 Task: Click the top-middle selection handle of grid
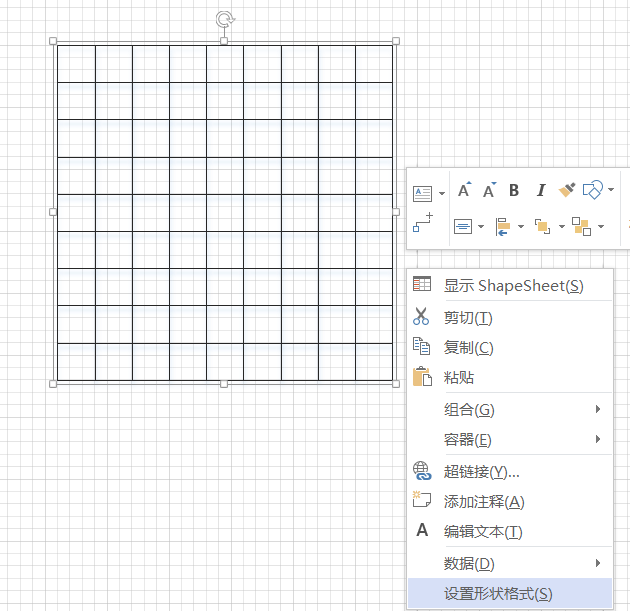pyautogui.click(x=224, y=41)
